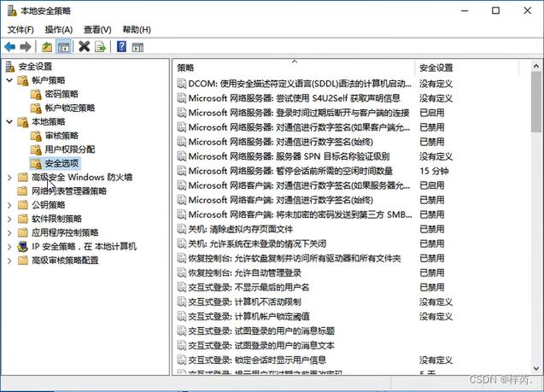The image size is (544, 392).
Task: Click the policy icon beside DCOM entry
Action: coord(181,84)
